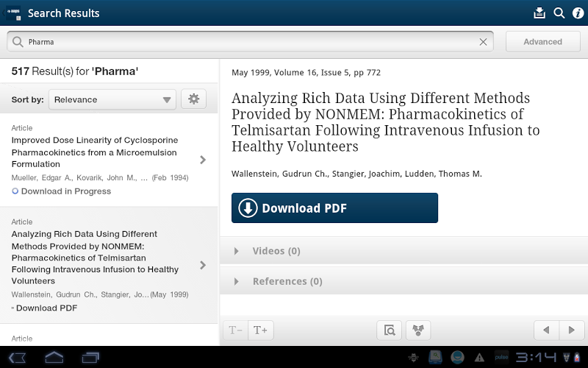
Task: Decrease text size with T- button
Action: coord(235,330)
